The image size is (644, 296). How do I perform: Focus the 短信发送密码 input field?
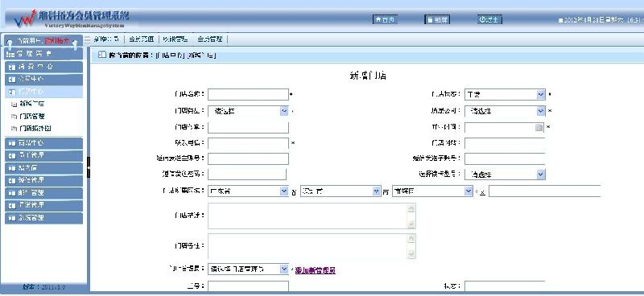(x=247, y=174)
